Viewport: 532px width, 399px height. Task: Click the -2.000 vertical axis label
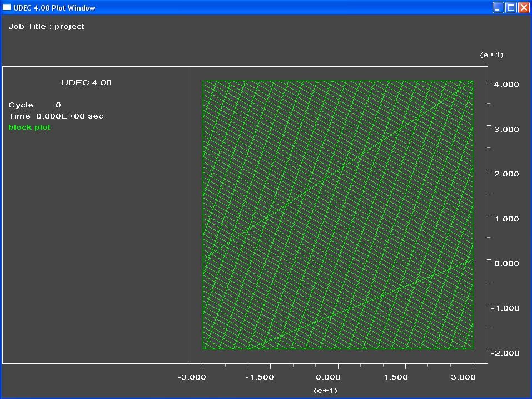click(505, 353)
